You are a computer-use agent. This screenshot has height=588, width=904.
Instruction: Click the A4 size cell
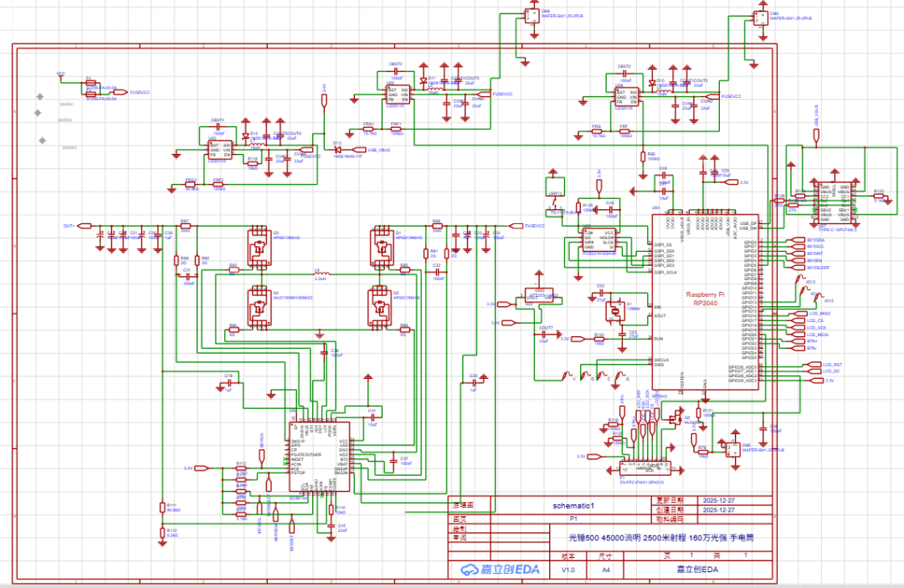coord(606,570)
